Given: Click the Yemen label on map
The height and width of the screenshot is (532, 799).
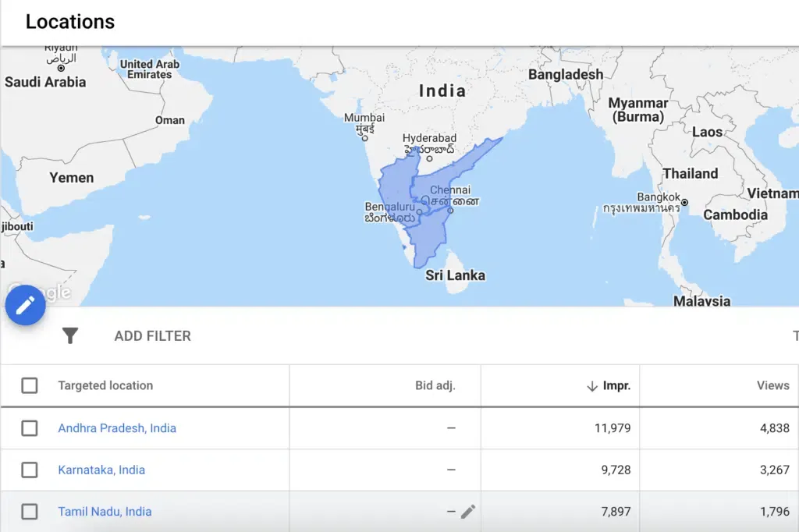Looking at the screenshot, I should pos(71,178).
